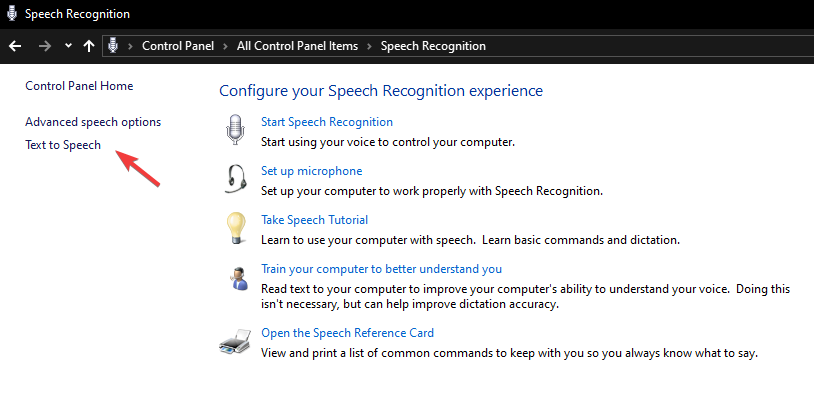This screenshot has height=418, width=814.
Task: Click the light bulb Speech Tutorial icon
Action: pyautogui.click(x=236, y=228)
